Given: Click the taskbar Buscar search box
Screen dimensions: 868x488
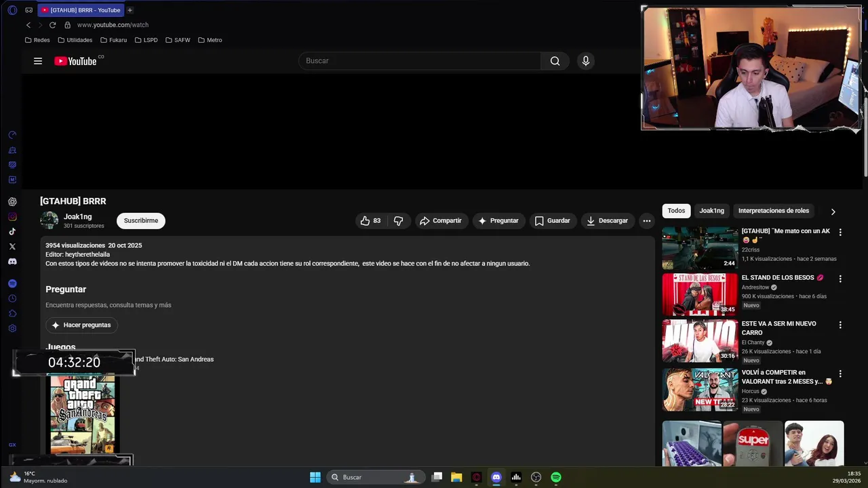Looking at the screenshot, I should (375, 477).
